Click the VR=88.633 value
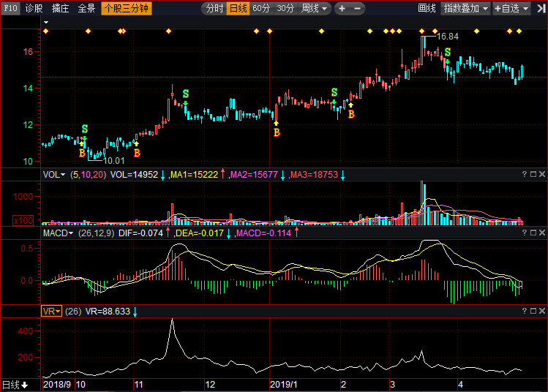The image size is (548, 392). click(x=108, y=312)
